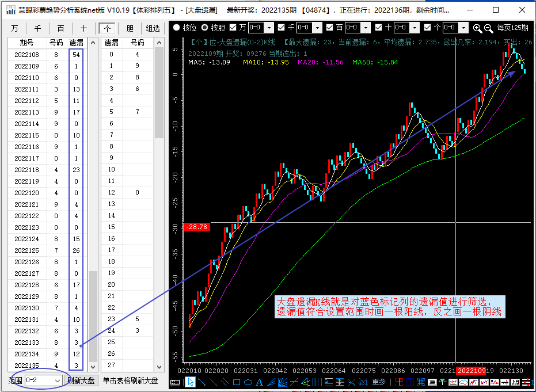536x392 pixels.
Task: Switch to the 胆 tab
Action: tap(130, 28)
